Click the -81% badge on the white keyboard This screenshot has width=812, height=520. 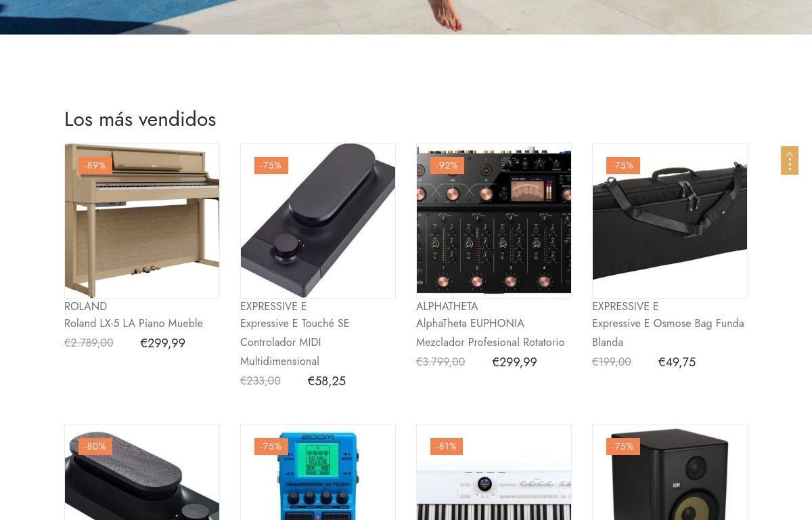(447, 446)
